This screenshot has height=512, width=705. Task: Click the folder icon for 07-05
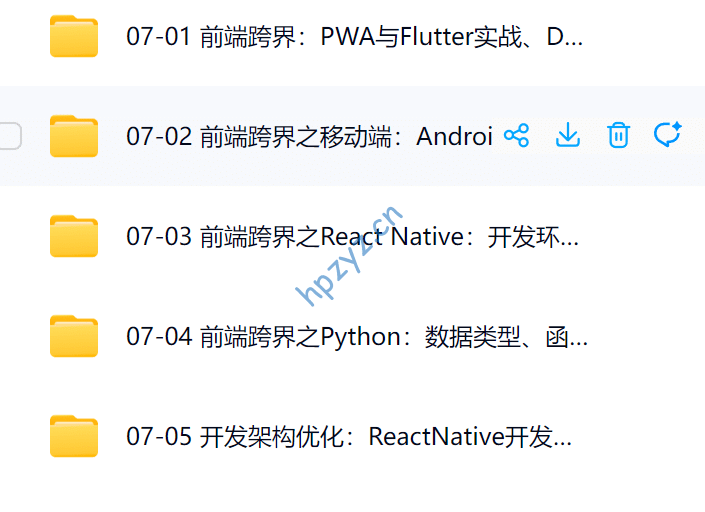pos(74,437)
